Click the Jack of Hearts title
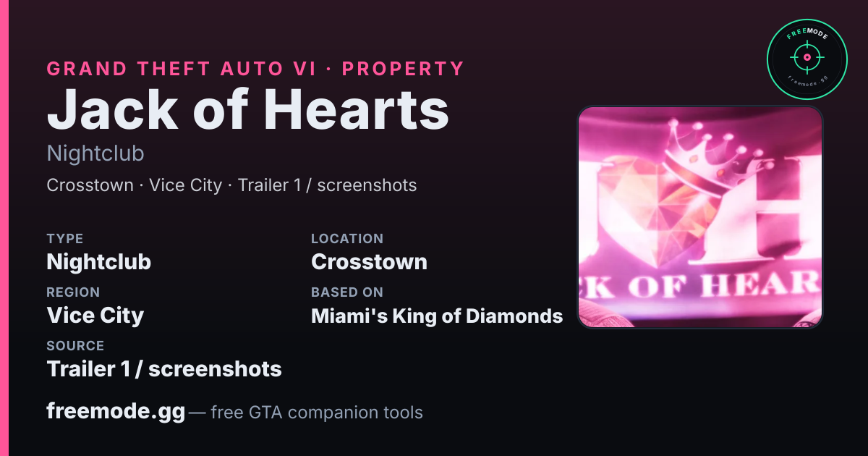Screen dimensions: 868x456 [248, 110]
